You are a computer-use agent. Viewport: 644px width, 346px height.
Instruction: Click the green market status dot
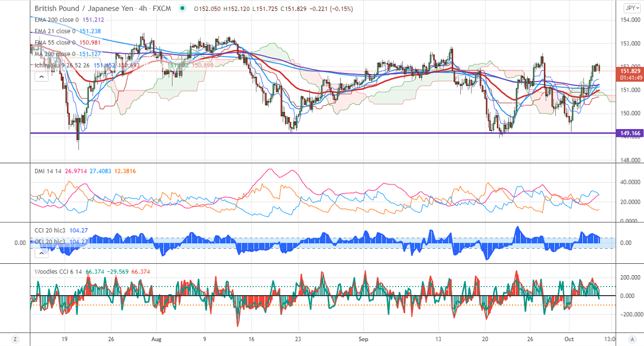pos(182,8)
